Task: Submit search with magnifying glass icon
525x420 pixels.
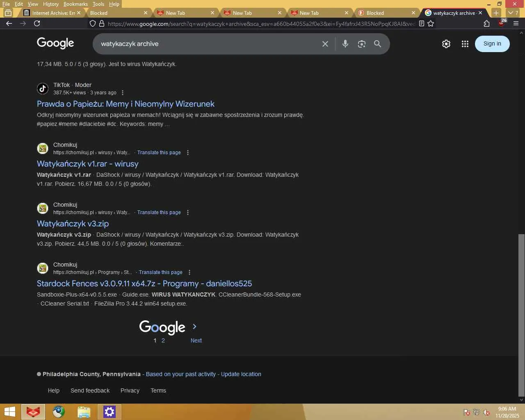Action: 377,44
